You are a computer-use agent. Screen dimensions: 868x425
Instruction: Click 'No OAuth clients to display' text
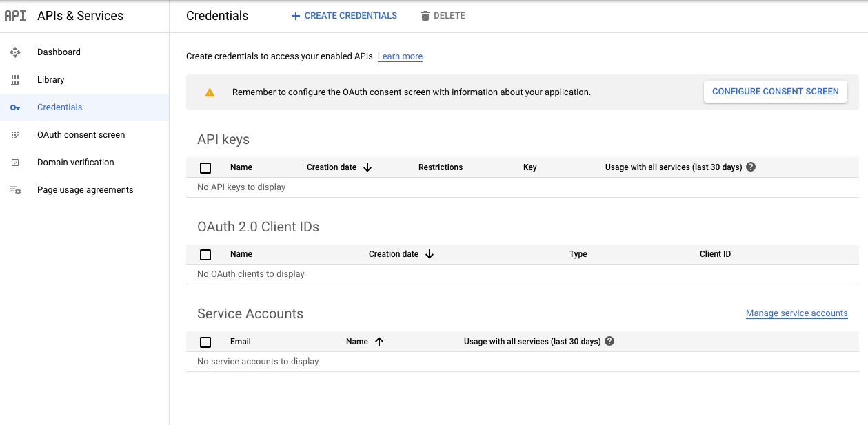tap(251, 274)
